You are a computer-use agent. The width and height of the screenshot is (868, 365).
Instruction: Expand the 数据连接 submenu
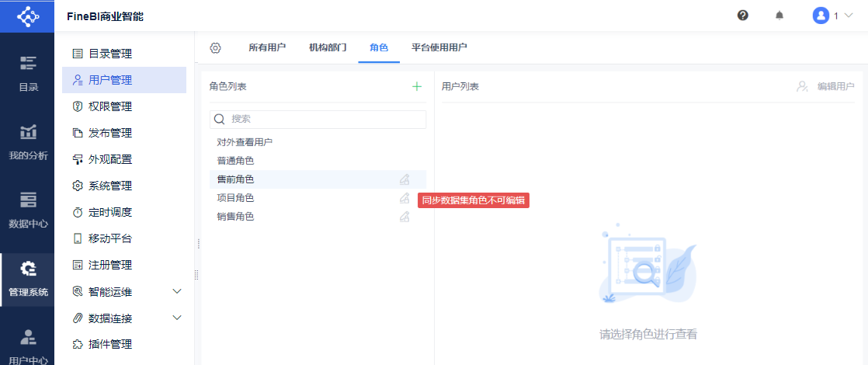[176, 318]
